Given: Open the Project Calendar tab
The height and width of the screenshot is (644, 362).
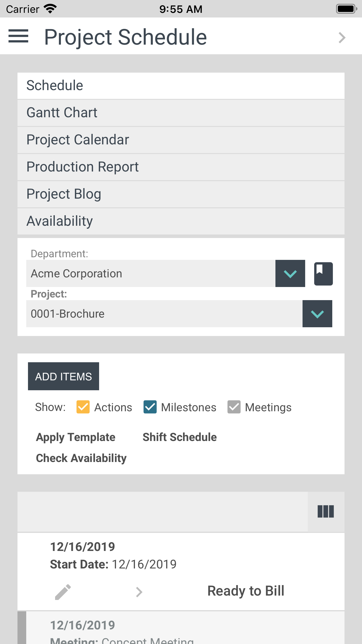Looking at the screenshot, I should [181, 140].
